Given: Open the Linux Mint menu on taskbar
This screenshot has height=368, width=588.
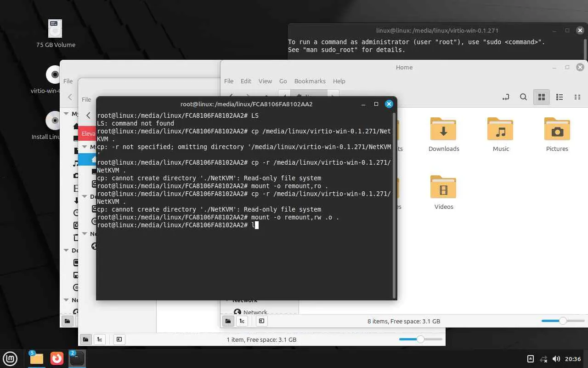Looking at the screenshot, I should coord(10,358).
